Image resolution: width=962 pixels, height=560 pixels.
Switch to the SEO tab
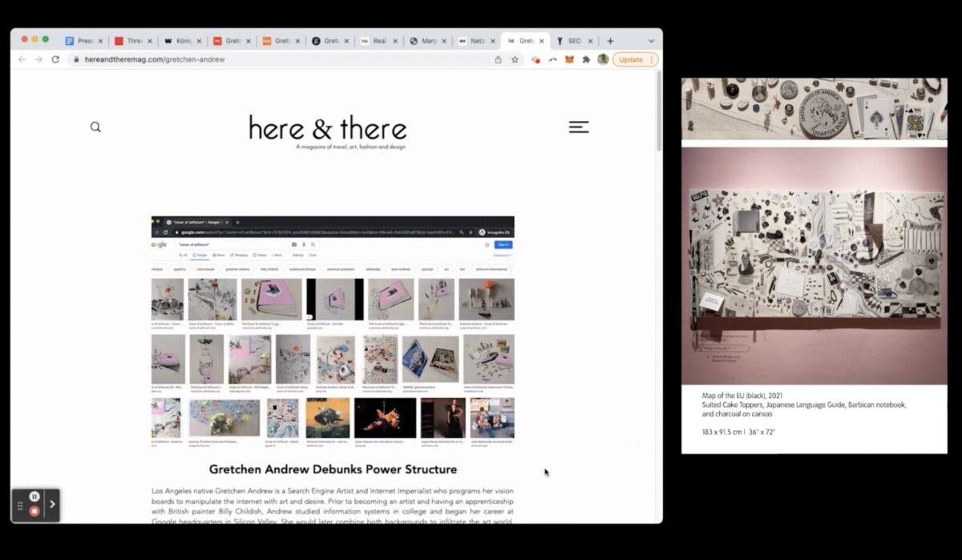coord(576,41)
